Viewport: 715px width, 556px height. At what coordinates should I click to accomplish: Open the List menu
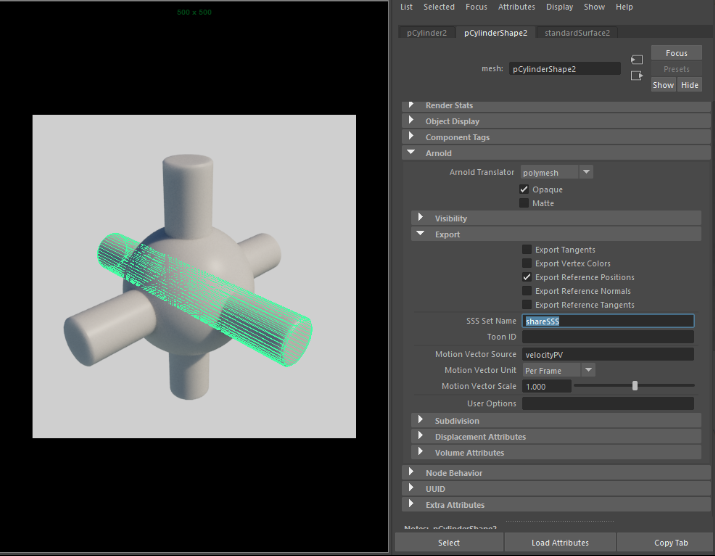click(x=406, y=7)
